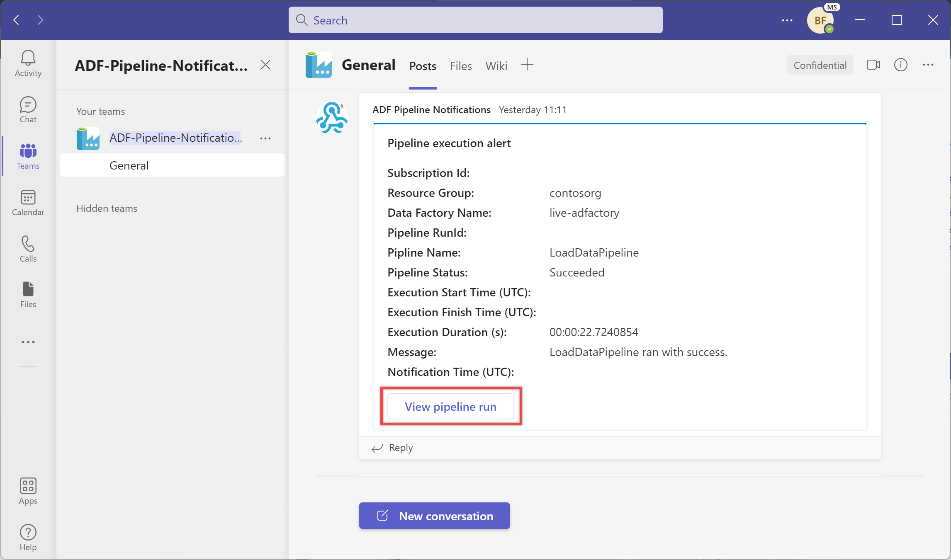
Task: Expand the three-dot menu for General channel
Action: point(266,165)
